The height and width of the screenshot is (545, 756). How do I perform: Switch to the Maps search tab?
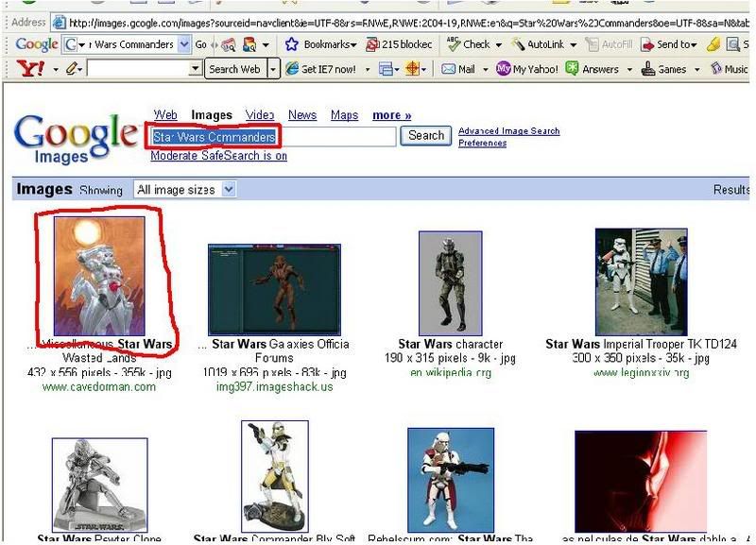tap(344, 114)
